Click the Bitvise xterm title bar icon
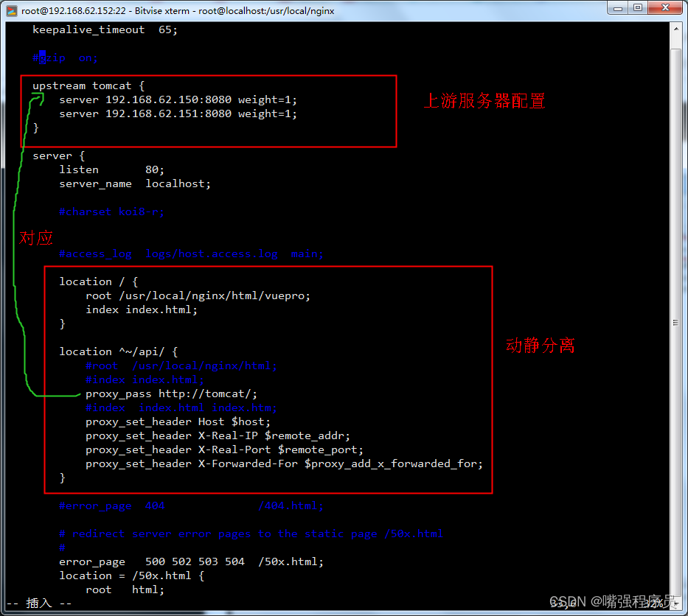 11,10
